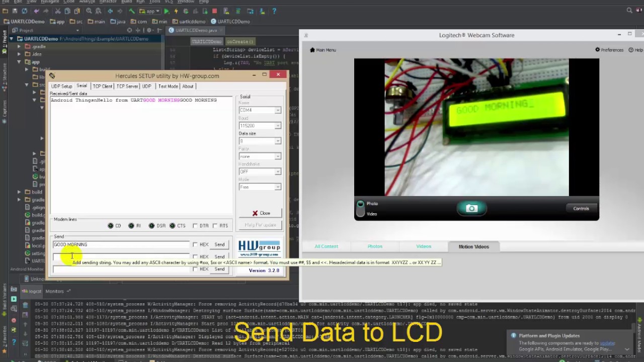This screenshot has height=362, width=644.
Task: Click the GOOD MORNING send text field
Action: (121, 244)
